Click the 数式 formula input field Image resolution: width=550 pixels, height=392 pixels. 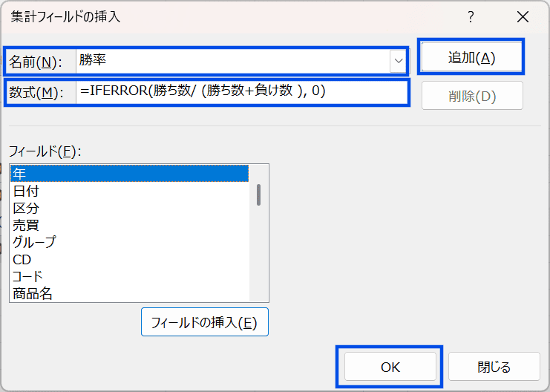(242, 92)
